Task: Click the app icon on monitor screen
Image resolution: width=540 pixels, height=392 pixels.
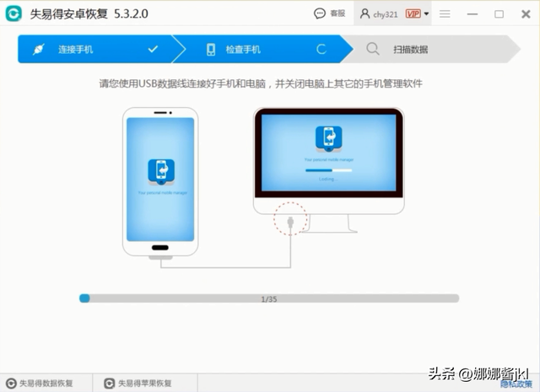Action: (x=329, y=139)
